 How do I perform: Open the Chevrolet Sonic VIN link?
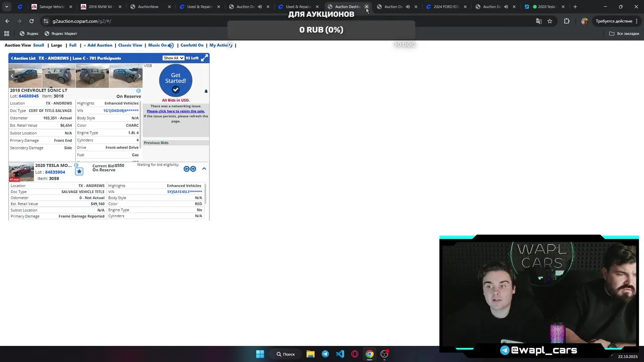tap(121, 111)
